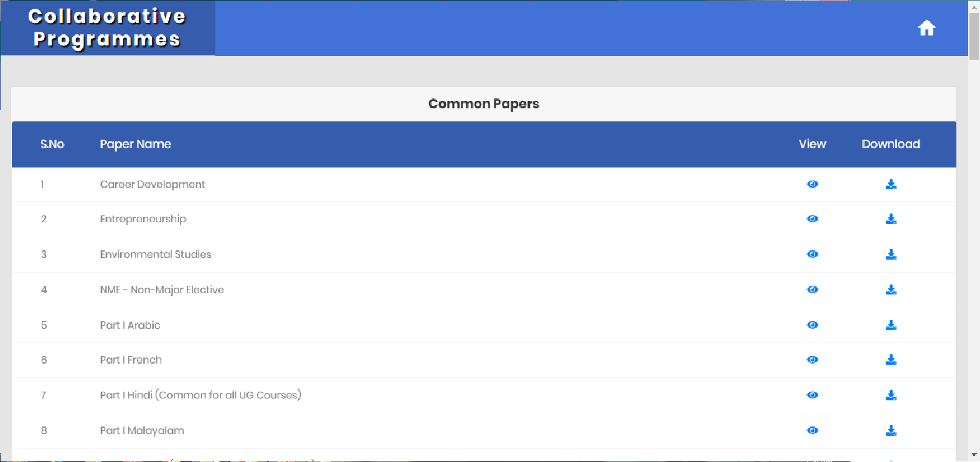The height and width of the screenshot is (462, 980).
Task: Click the Paper Name column header
Action: (135, 144)
